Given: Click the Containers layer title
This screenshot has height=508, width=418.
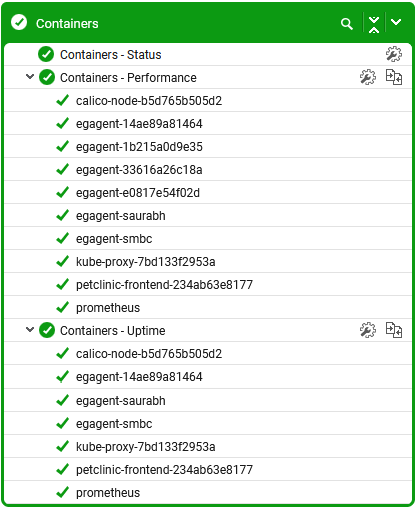Looking at the screenshot, I should click(x=67, y=24).
